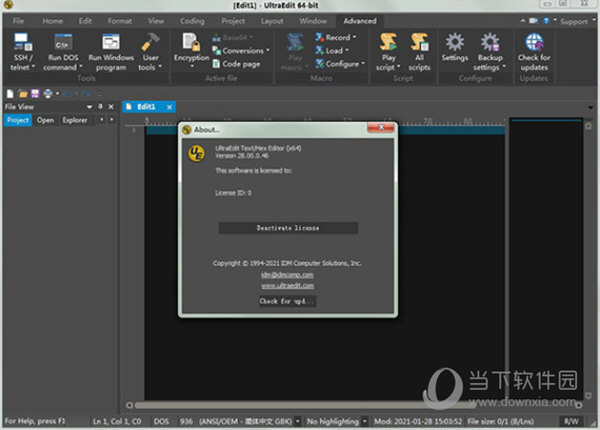600x430 pixels.
Task: Open the Record macro dropdown
Action: (x=336, y=37)
